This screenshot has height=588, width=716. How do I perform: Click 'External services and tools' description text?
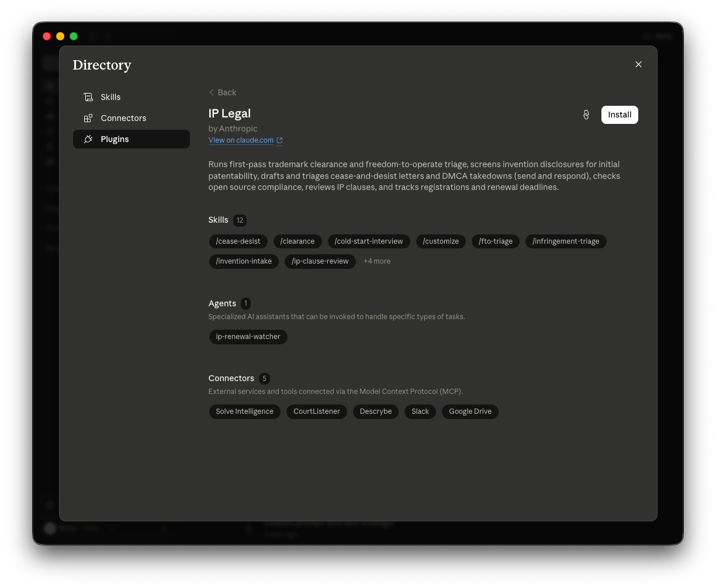[335, 392]
